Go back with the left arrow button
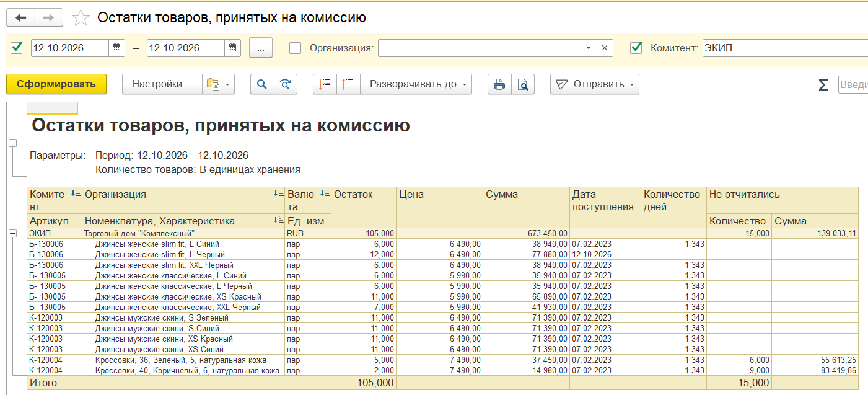Screen dimensions: 868x395 (x=21, y=18)
